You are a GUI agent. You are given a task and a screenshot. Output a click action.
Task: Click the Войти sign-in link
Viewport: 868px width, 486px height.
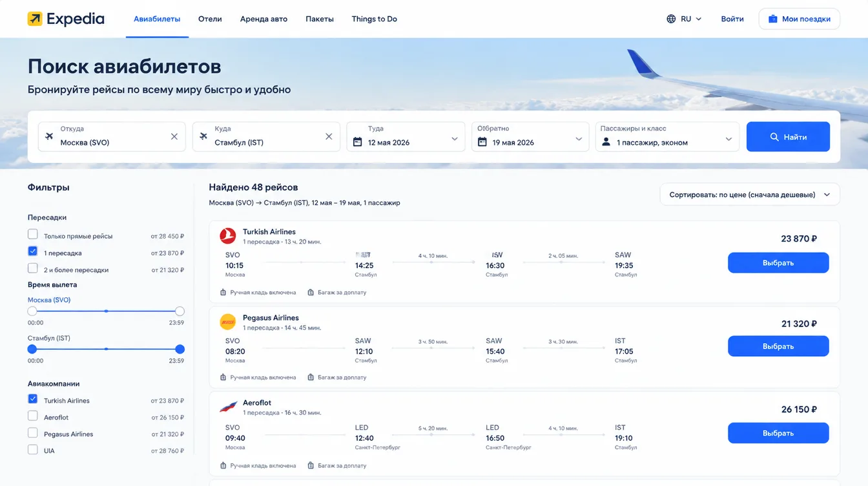[x=732, y=19]
